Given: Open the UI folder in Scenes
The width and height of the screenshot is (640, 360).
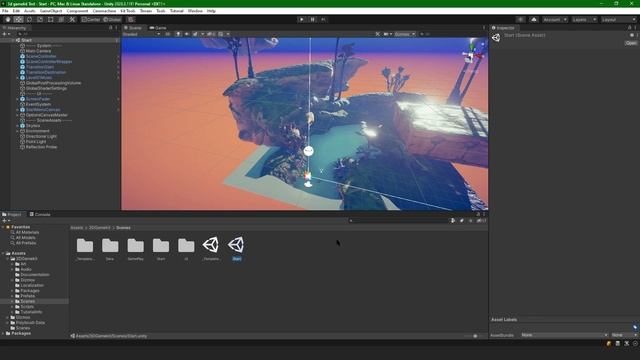Looking at the screenshot, I should [x=186, y=245].
